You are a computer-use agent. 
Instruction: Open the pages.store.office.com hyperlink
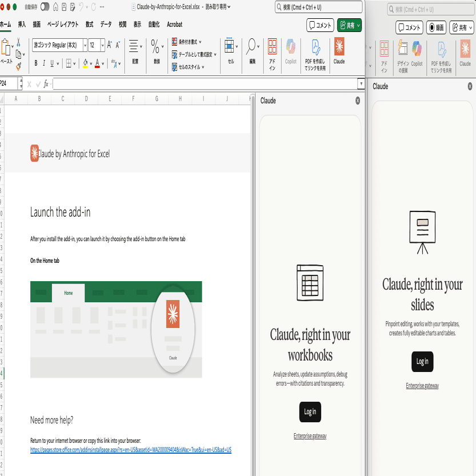tap(130, 450)
